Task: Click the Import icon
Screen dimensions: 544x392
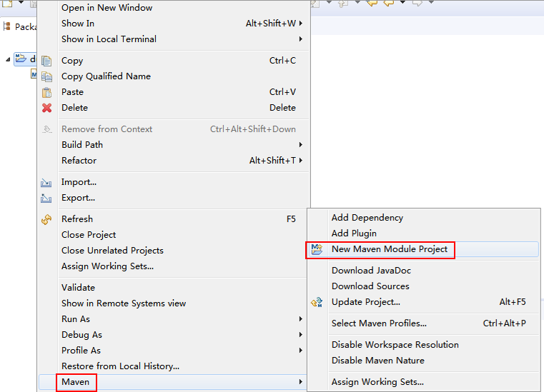Action: [46, 183]
